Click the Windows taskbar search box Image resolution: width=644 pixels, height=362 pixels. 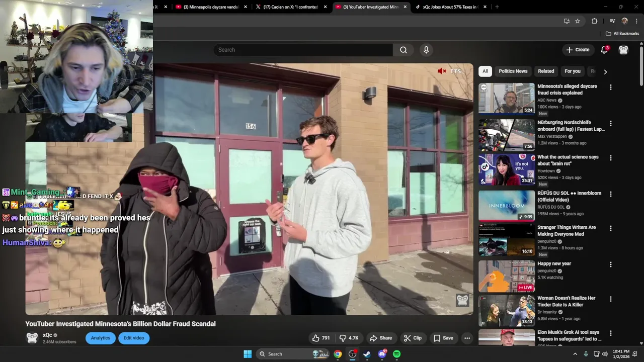click(x=293, y=354)
